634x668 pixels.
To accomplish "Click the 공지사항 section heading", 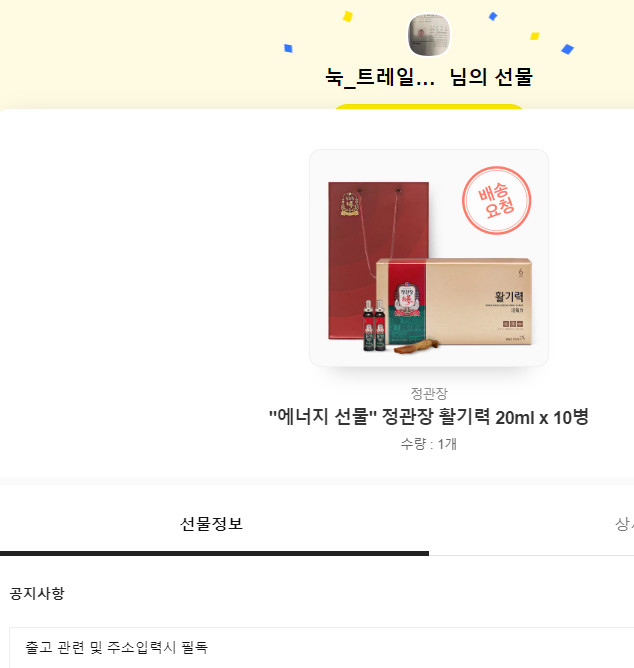I will (37, 593).
